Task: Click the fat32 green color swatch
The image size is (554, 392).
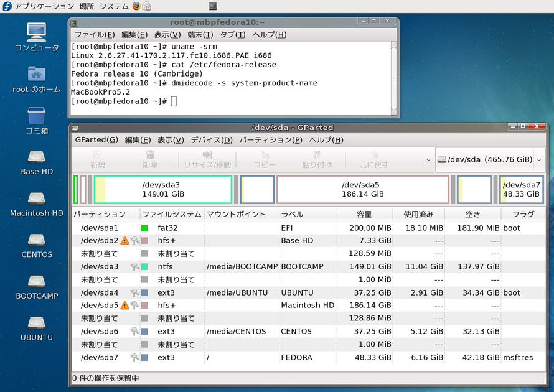Action: point(144,228)
